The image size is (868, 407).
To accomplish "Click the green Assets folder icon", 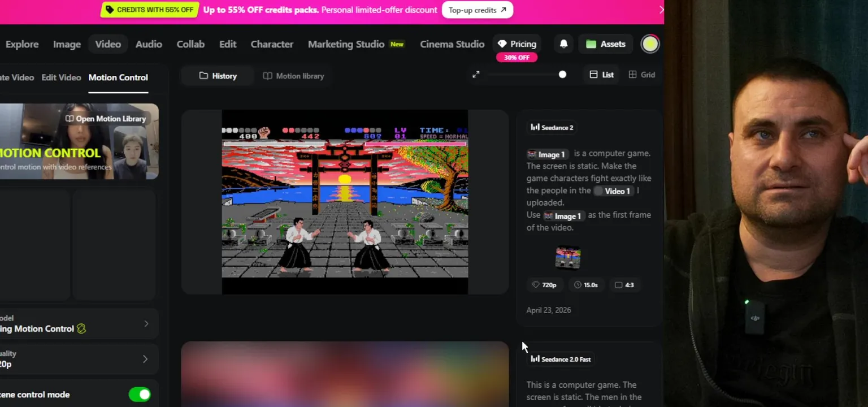I will pos(591,44).
